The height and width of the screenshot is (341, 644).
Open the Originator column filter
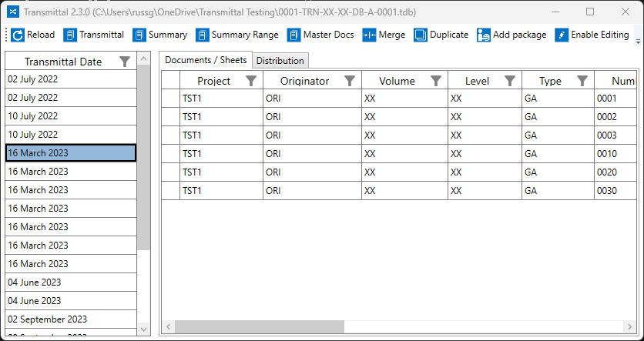coord(349,81)
